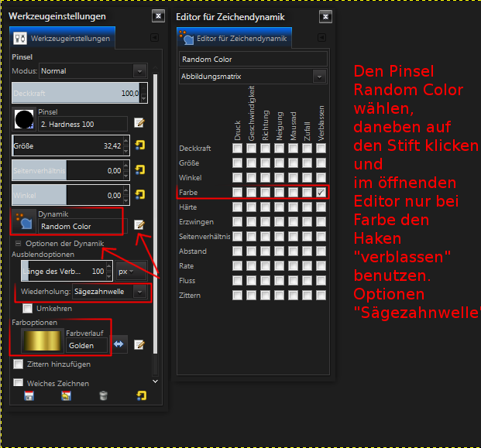Reset Seitenverhältnis to default icon
Screen dimensions: 481x448
140,169
